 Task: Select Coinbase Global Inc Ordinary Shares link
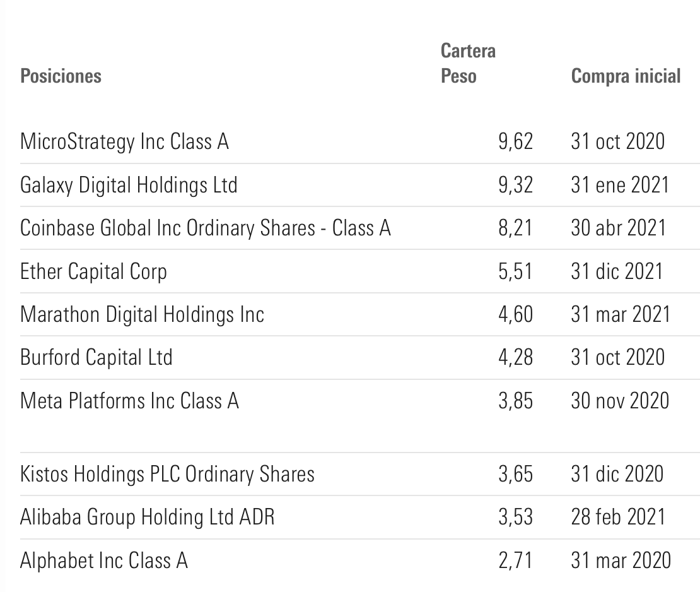(x=206, y=228)
